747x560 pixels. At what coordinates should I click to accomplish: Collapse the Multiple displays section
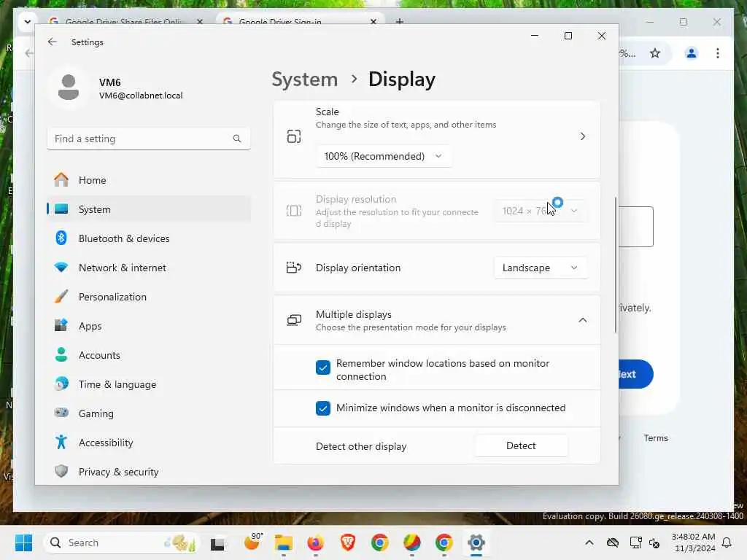[x=582, y=320]
